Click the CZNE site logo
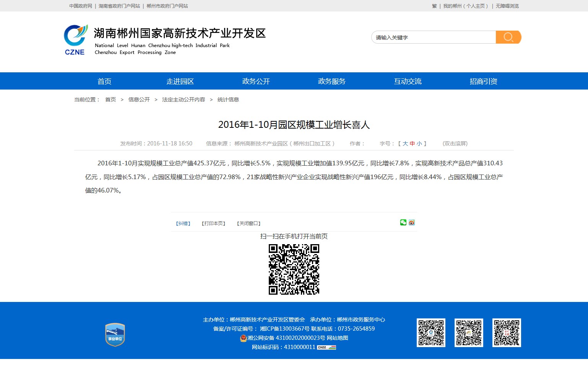 tap(75, 40)
